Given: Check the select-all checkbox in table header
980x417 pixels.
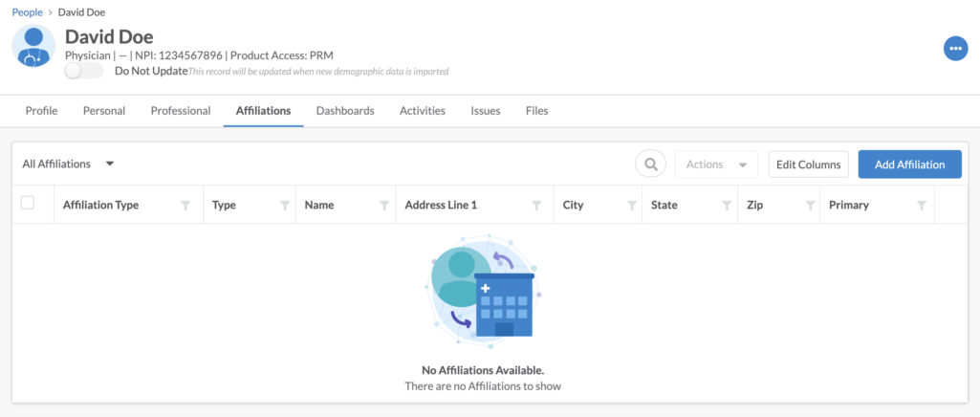Looking at the screenshot, I should (28, 203).
